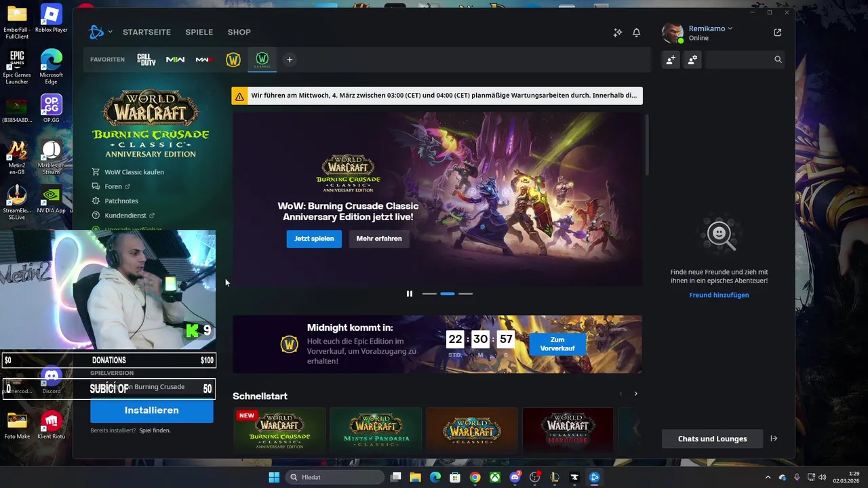
Task: Pop out the social panel window
Action: tap(777, 33)
